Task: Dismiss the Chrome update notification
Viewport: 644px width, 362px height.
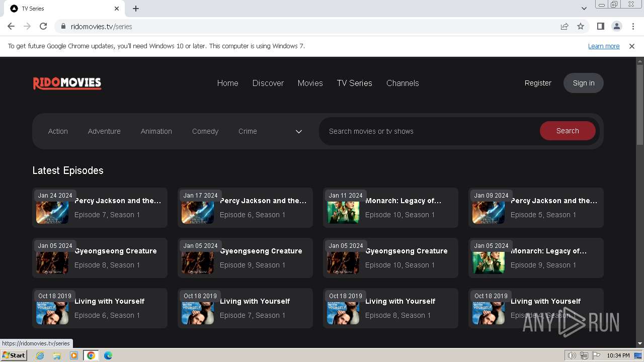Action: pyautogui.click(x=632, y=46)
